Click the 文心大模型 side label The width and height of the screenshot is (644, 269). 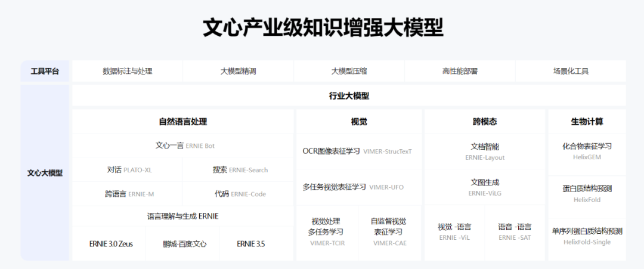[x=45, y=173]
